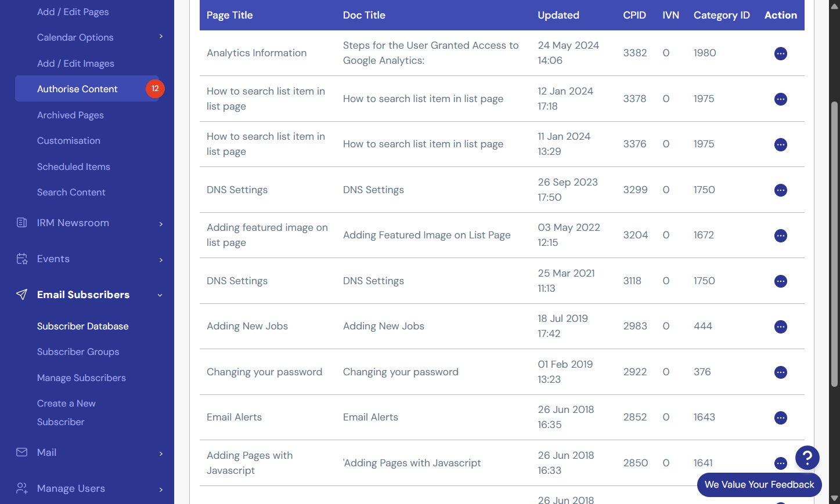Expand the Mail section chevron

(x=161, y=454)
